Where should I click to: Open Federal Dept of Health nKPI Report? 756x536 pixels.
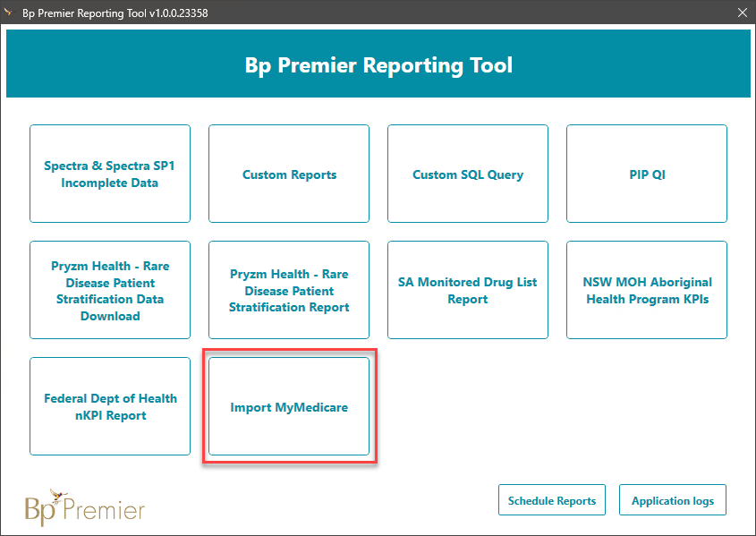[110, 406]
